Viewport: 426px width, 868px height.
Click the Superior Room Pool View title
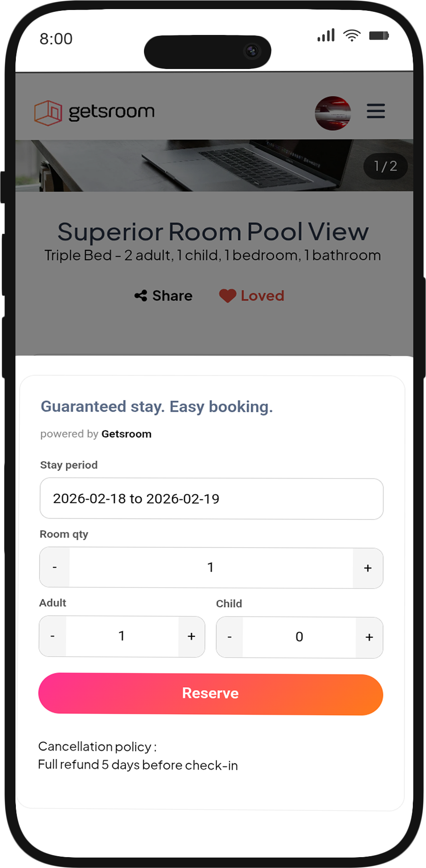pyautogui.click(x=213, y=232)
